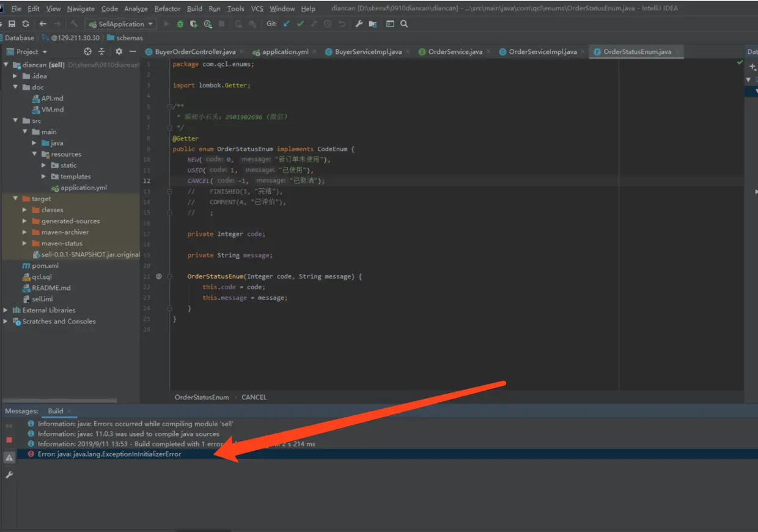This screenshot has height=532, width=758.
Task: Click the Synchronize refresh icon
Action: tap(26, 24)
